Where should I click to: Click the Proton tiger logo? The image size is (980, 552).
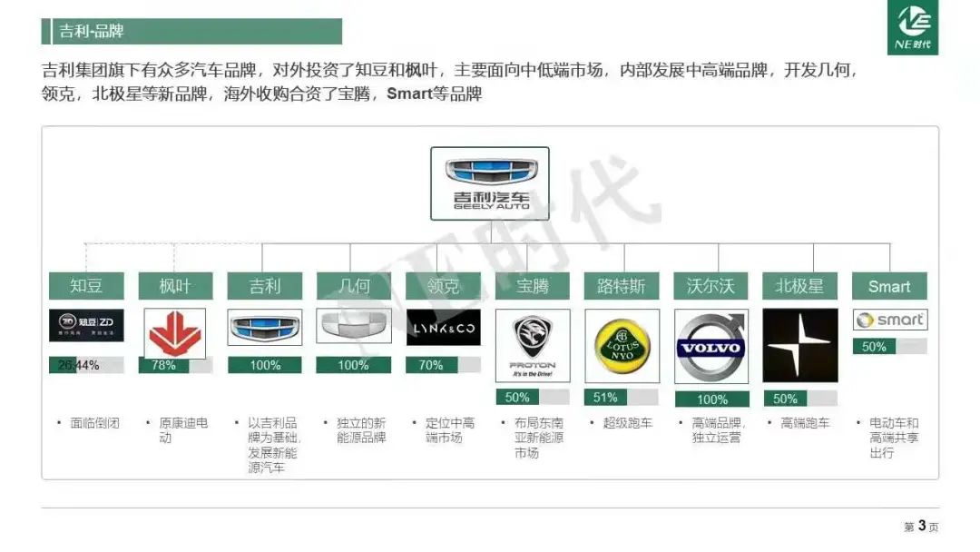(533, 346)
